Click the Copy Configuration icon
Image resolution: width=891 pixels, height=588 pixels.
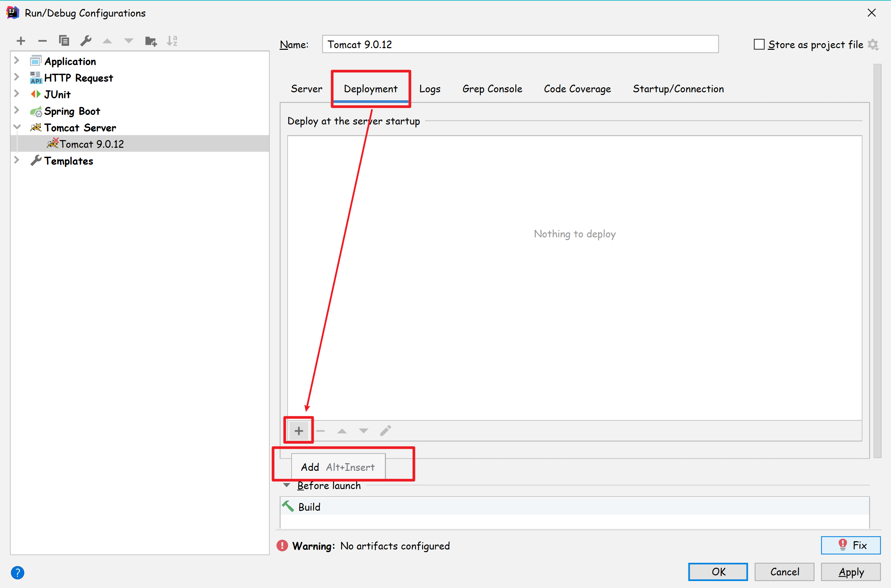tap(64, 41)
